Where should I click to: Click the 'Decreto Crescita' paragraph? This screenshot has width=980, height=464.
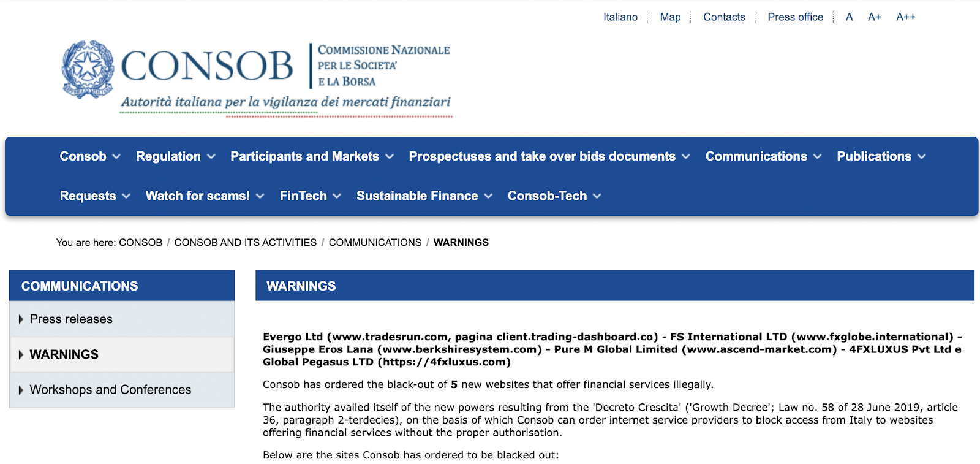(611, 420)
